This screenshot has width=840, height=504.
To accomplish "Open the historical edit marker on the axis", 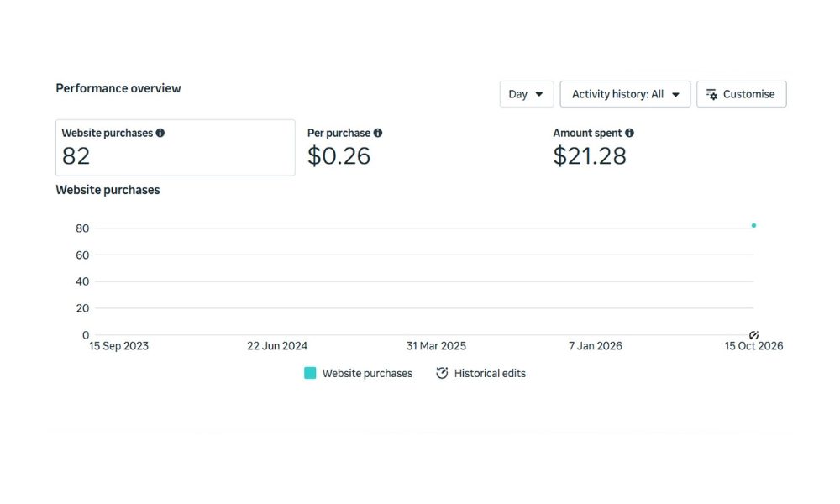I will click(753, 335).
